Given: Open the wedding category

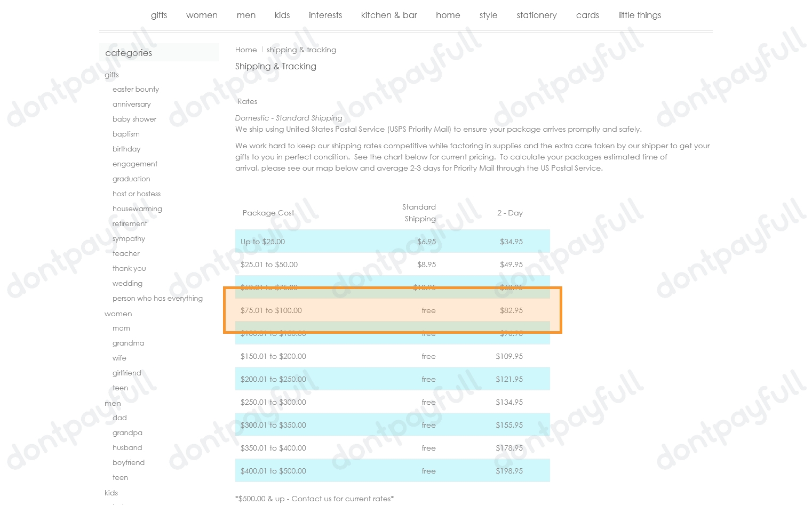Looking at the screenshot, I should click(128, 284).
